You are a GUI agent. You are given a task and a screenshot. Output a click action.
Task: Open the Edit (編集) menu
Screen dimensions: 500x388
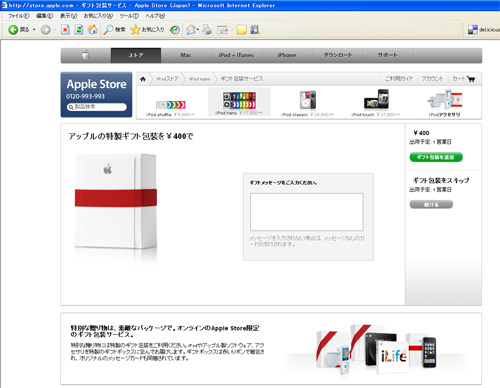coord(44,16)
